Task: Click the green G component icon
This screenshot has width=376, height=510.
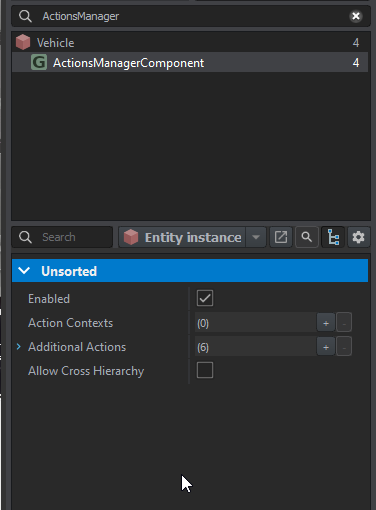Action: click(x=39, y=62)
